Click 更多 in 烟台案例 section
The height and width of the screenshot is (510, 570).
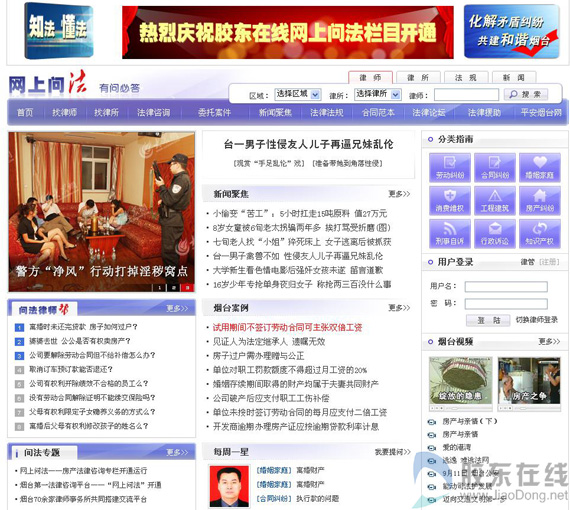click(399, 308)
